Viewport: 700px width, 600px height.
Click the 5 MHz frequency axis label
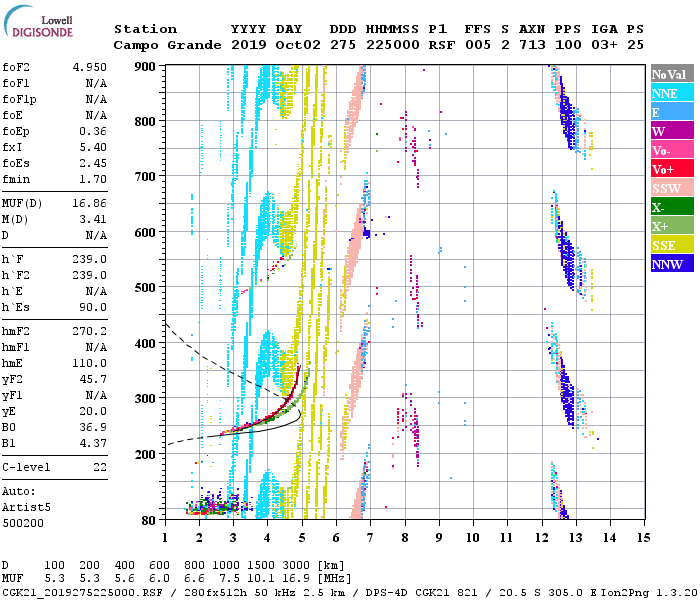click(302, 538)
